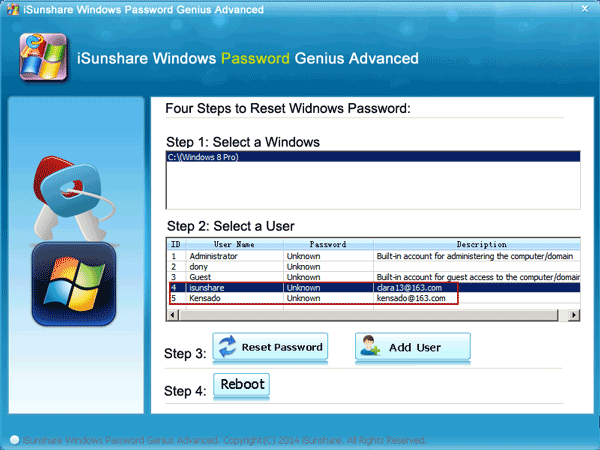The image size is (600, 450).
Task: Click scroll right arrow of user list
Action: (x=574, y=315)
